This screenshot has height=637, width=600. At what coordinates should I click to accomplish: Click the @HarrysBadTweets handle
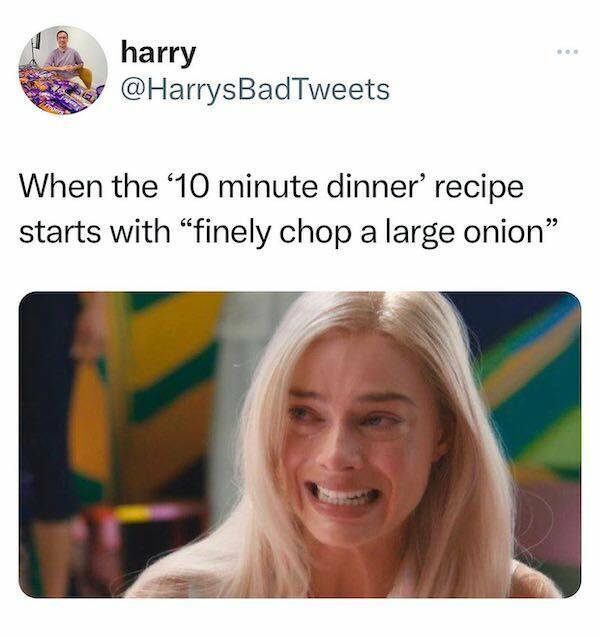pyautogui.click(x=254, y=89)
